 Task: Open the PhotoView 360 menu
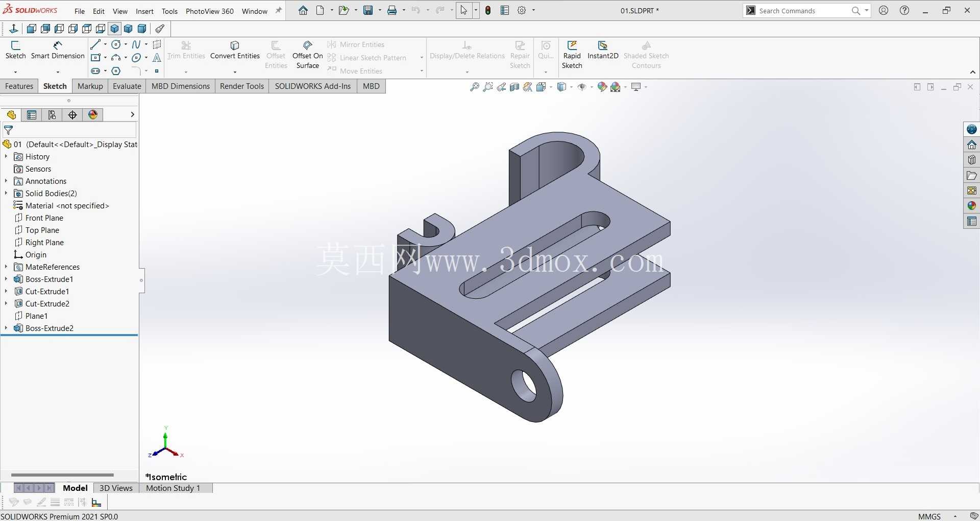tap(209, 11)
